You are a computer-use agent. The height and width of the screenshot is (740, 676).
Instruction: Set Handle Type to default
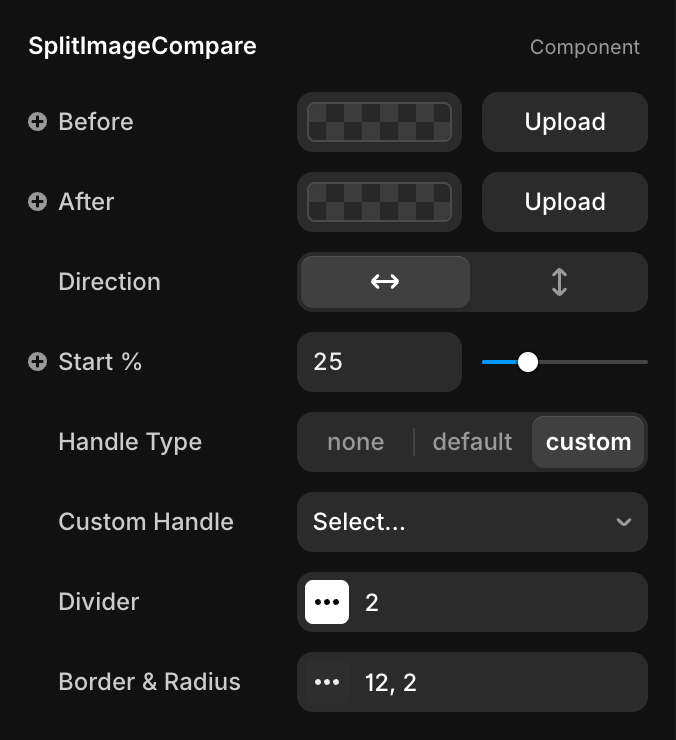[x=472, y=442]
